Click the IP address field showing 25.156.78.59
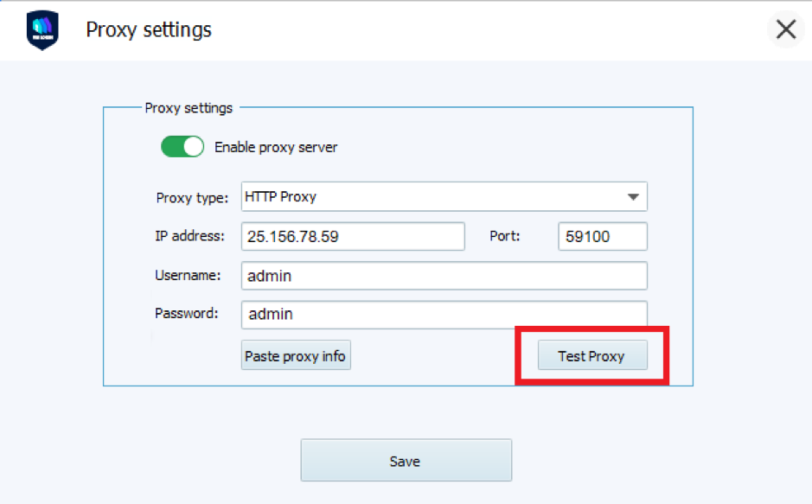812x504 pixels. pyautogui.click(x=353, y=237)
